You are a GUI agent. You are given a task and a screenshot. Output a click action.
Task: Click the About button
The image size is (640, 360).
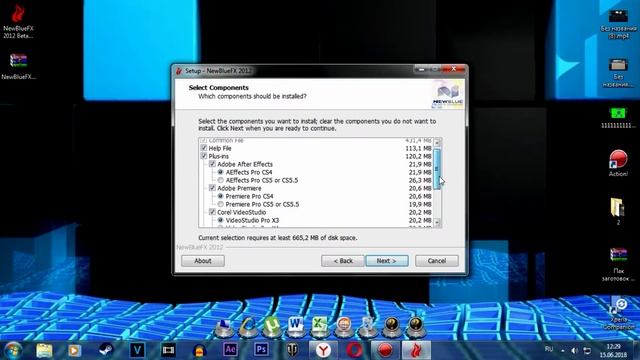[203, 261]
